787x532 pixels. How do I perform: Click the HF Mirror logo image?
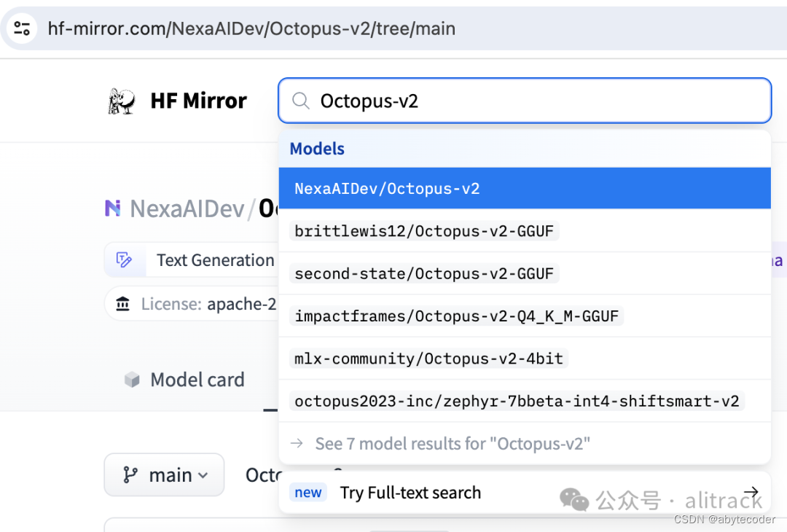122,101
